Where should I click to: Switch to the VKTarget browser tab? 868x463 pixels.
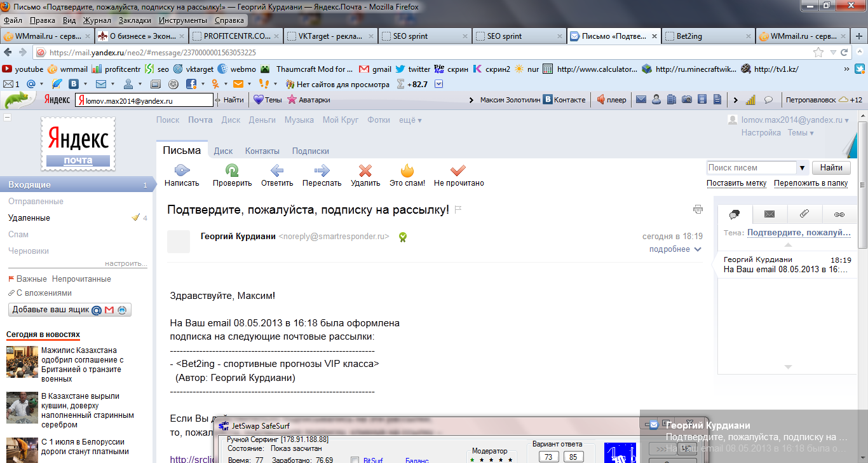point(330,36)
